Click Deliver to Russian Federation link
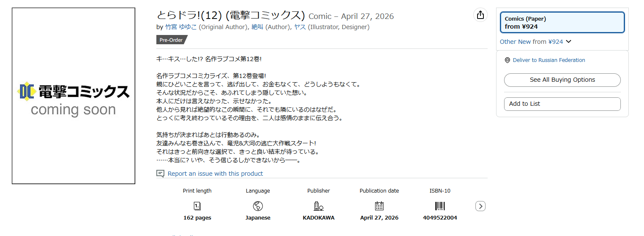Image resolution: width=644 pixels, height=236 pixels. pyautogui.click(x=549, y=60)
